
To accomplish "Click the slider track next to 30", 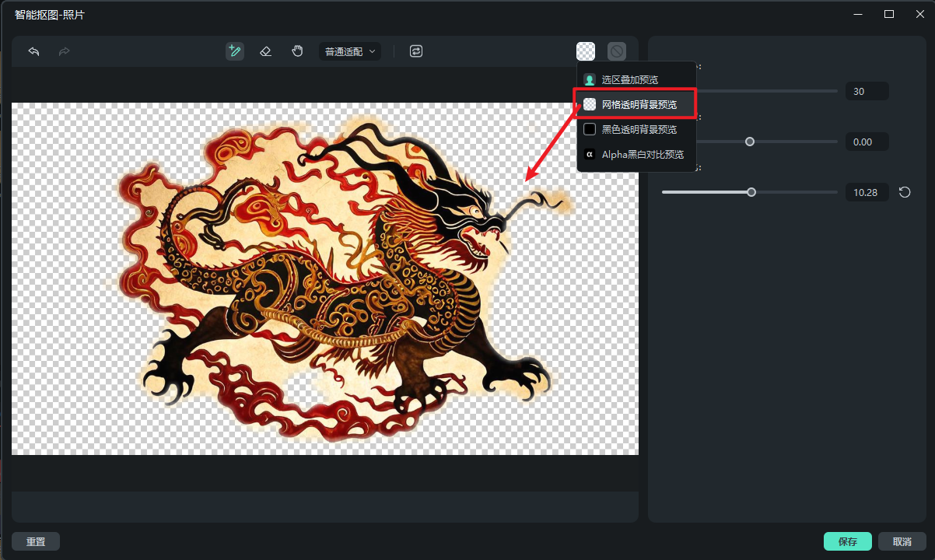I will click(766, 91).
